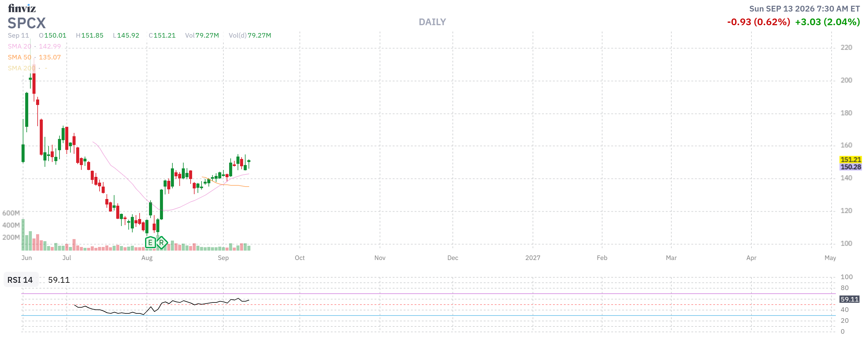Click the green E earnings marker
Viewport: 868px width, 341px height.
pos(150,242)
